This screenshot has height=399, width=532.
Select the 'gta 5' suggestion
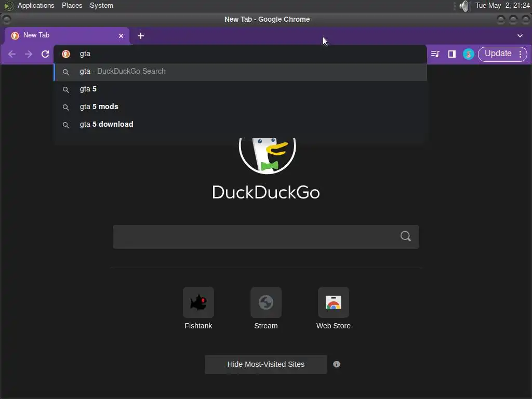pos(240,89)
